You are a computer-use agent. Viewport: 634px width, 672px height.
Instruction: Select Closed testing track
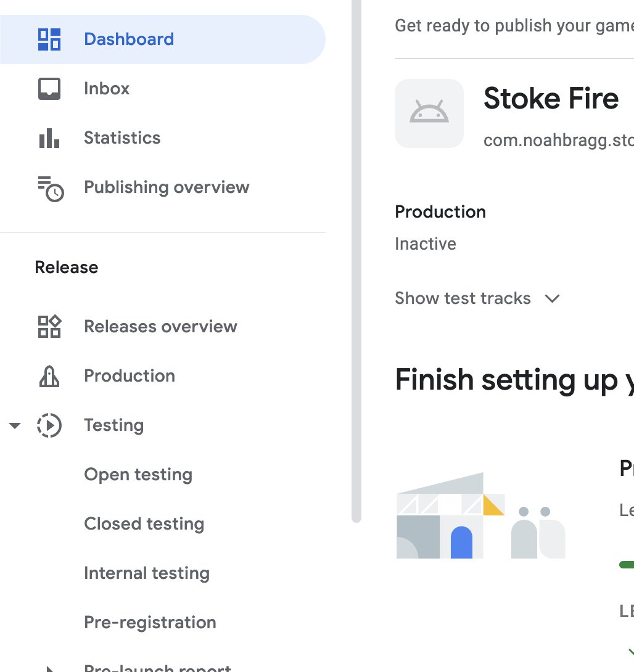tap(144, 523)
